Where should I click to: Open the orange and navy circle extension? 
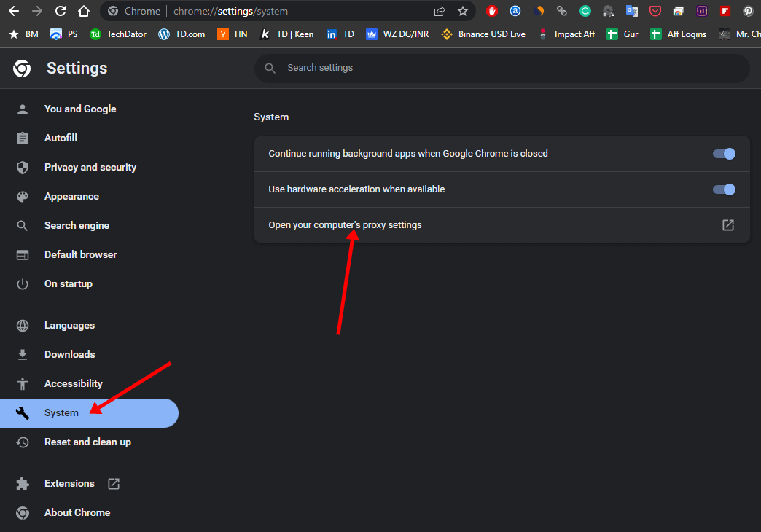[x=538, y=11]
